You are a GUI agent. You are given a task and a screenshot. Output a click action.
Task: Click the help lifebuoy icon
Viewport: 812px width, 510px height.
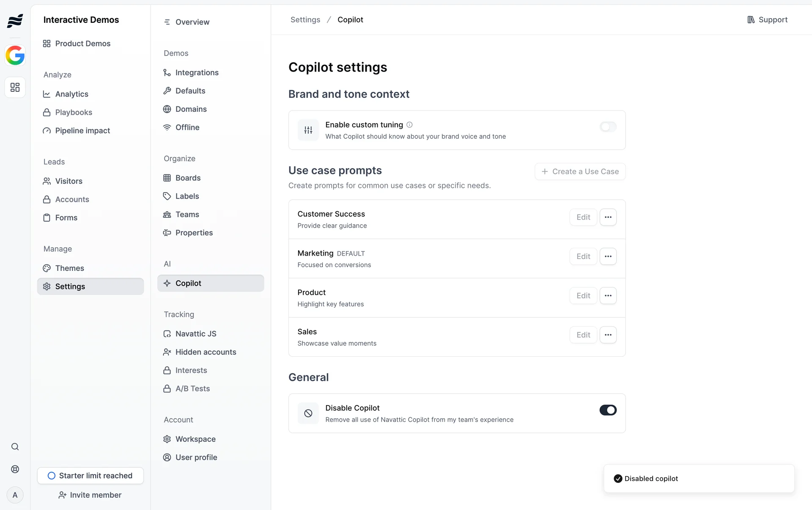15,469
